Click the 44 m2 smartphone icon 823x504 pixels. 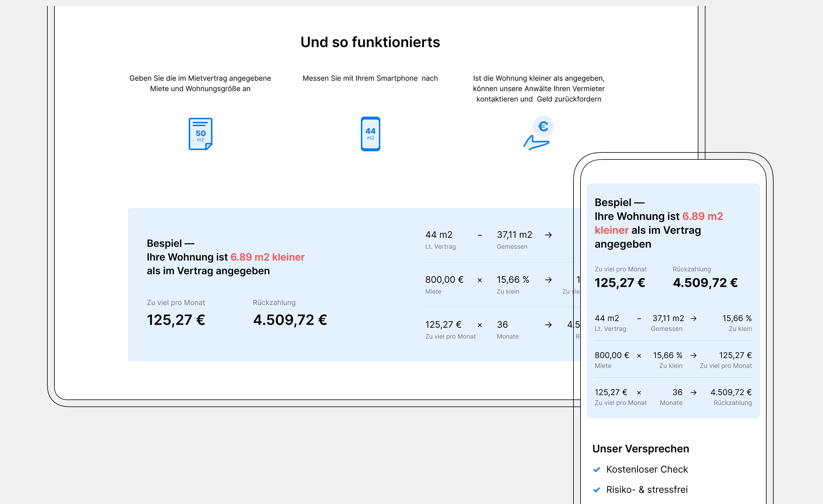370,134
